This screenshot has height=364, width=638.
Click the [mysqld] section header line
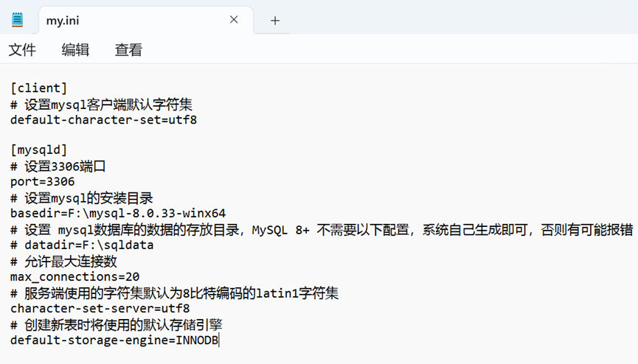tap(38, 150)
